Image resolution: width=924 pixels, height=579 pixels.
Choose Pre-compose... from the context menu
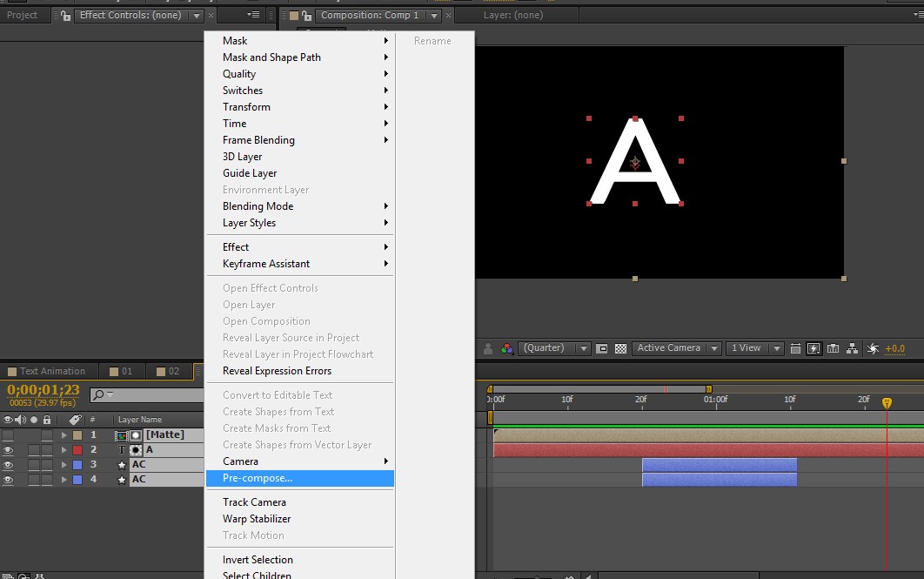click(300, 478)
